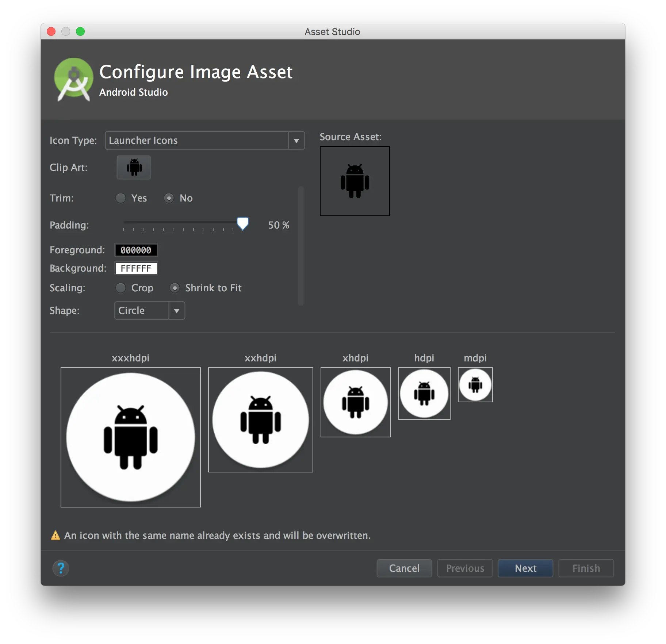Image resolution: width=666 pixels, height=644 pixels.
Task: Open the Clip Art android icon chooser
Action: tap(134, 168)
